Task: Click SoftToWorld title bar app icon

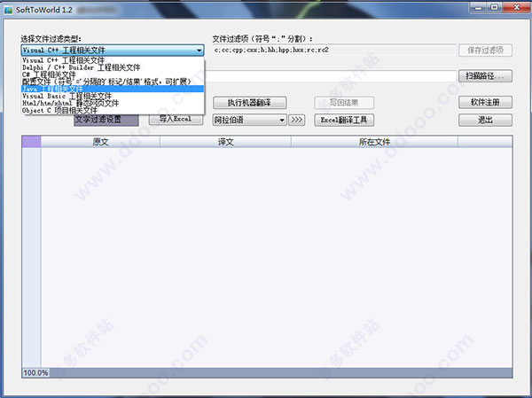Action: pos(8,10)
